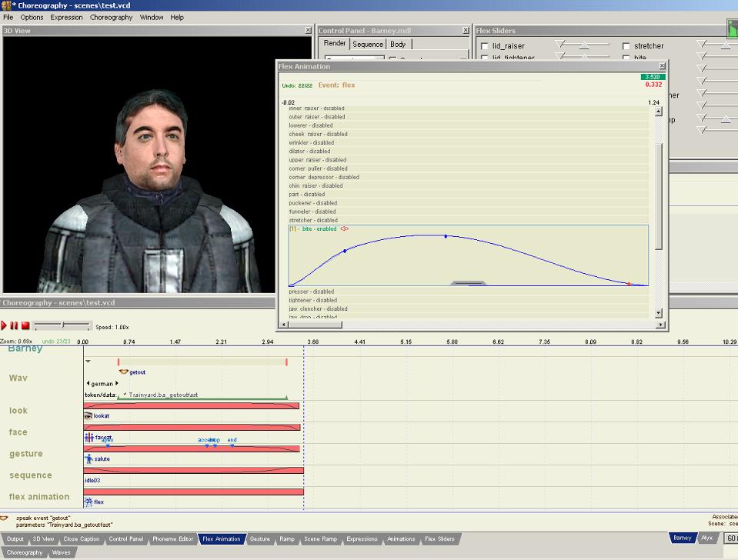Select the faceat event icon
This screenshot has width=738, height=560.
pyautogui.click(x=89, y=438)
